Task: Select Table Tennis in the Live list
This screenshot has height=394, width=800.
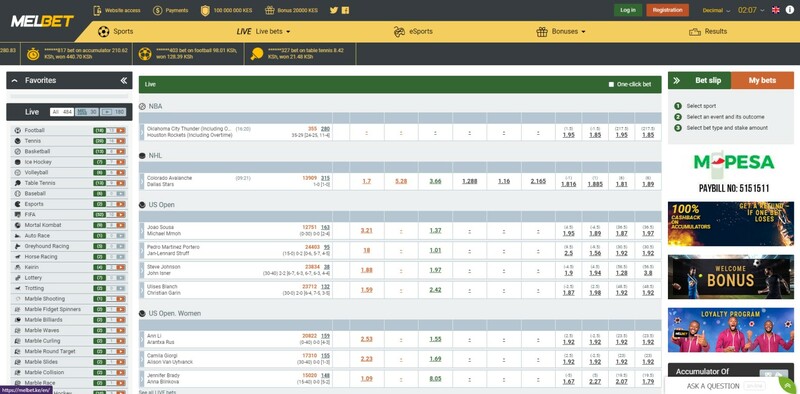Action: (40, 183)
